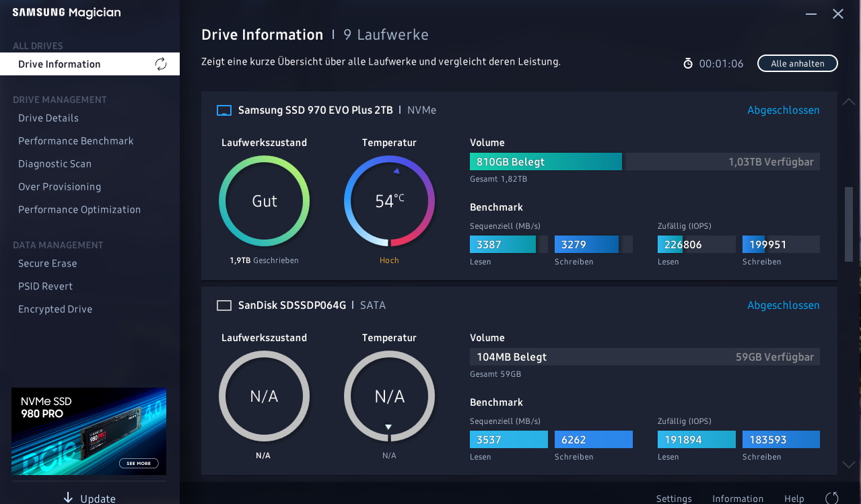Click the Samsung random write value 199951
Screen dimensions: 861x504
point(781,244)
